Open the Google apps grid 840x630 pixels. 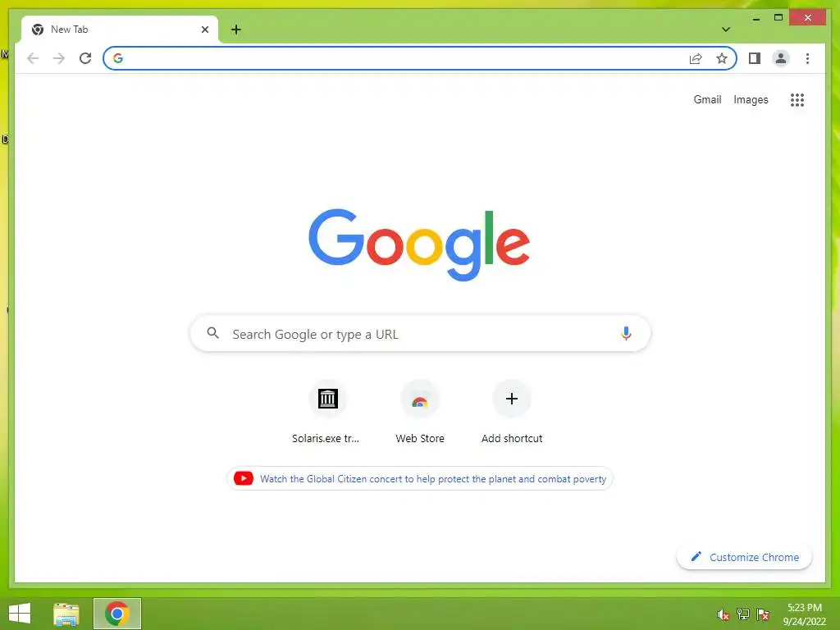tap(797, 99)
